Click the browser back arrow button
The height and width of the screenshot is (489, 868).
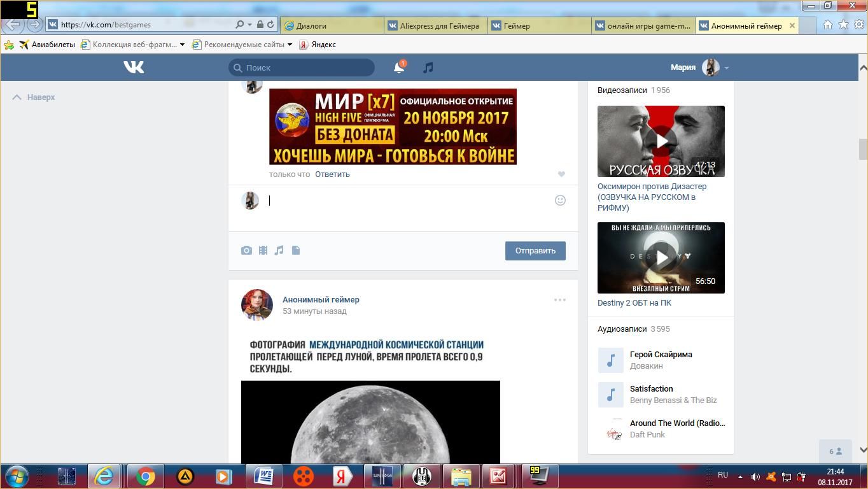coord(13,24)
